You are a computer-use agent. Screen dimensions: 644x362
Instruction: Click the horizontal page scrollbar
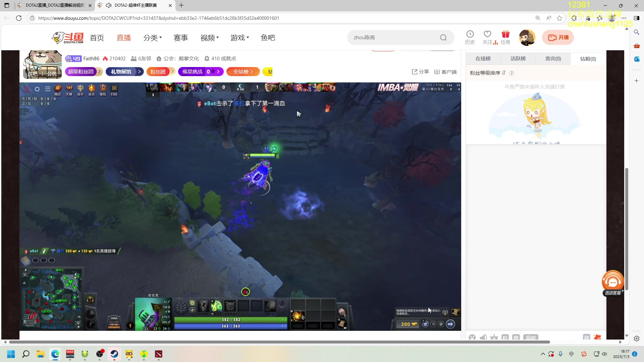point(279,342)
